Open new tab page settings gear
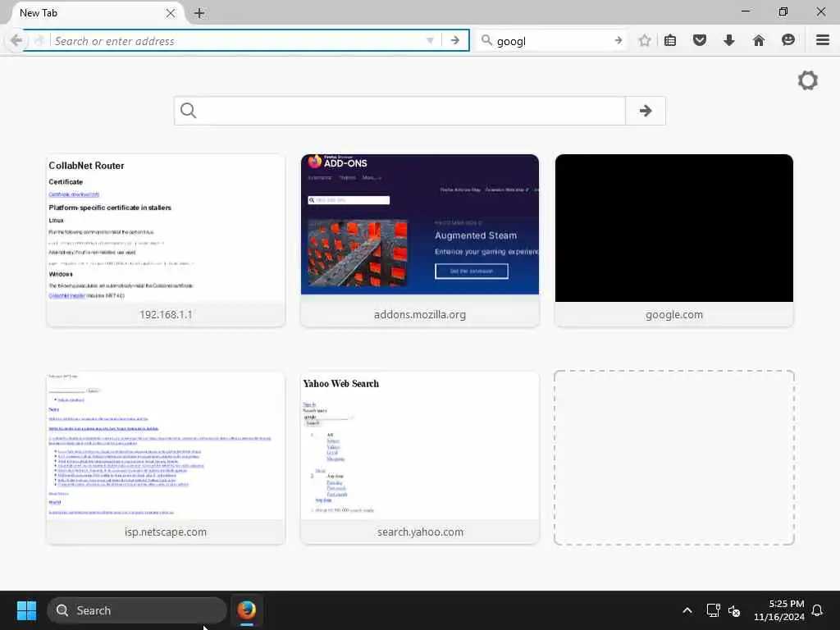840x630 pixels. [x=808, y=80]
